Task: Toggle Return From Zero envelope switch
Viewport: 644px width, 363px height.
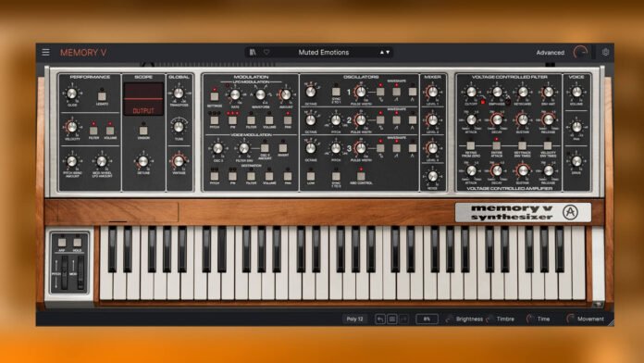Action: tap(471, 146)
